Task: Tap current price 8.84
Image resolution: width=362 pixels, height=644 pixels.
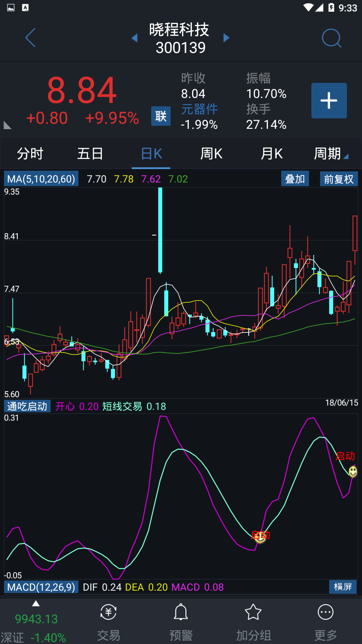Action: 82,91
